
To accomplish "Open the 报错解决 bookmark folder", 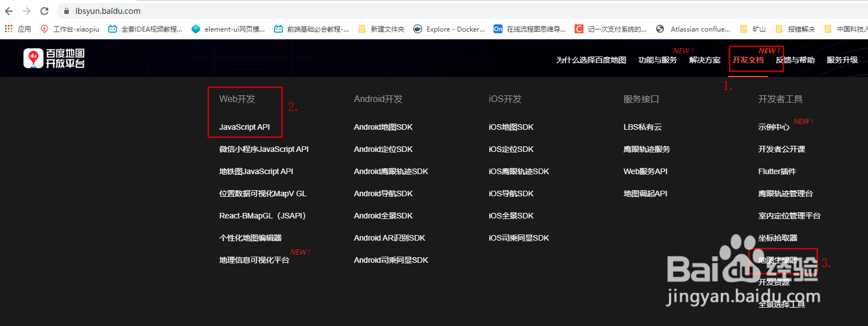I will pyautogui.click(x=795, y=29).
